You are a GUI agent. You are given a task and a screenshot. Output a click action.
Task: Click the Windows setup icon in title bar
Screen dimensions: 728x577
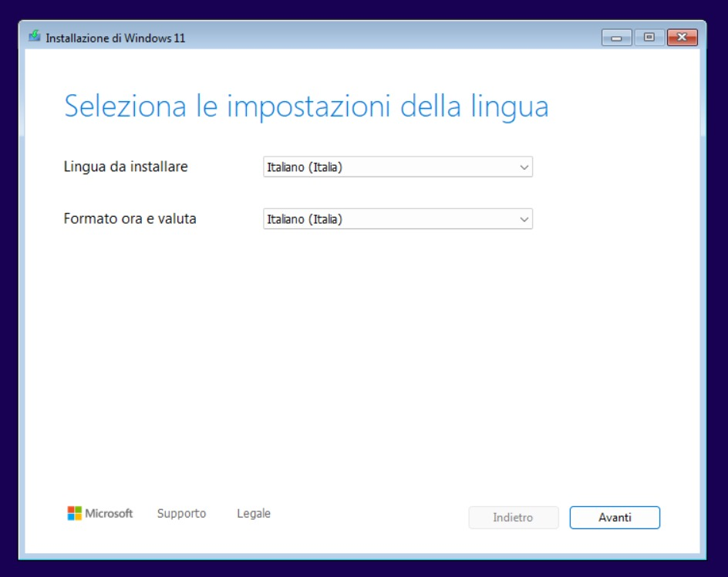(x=35, y=37)
